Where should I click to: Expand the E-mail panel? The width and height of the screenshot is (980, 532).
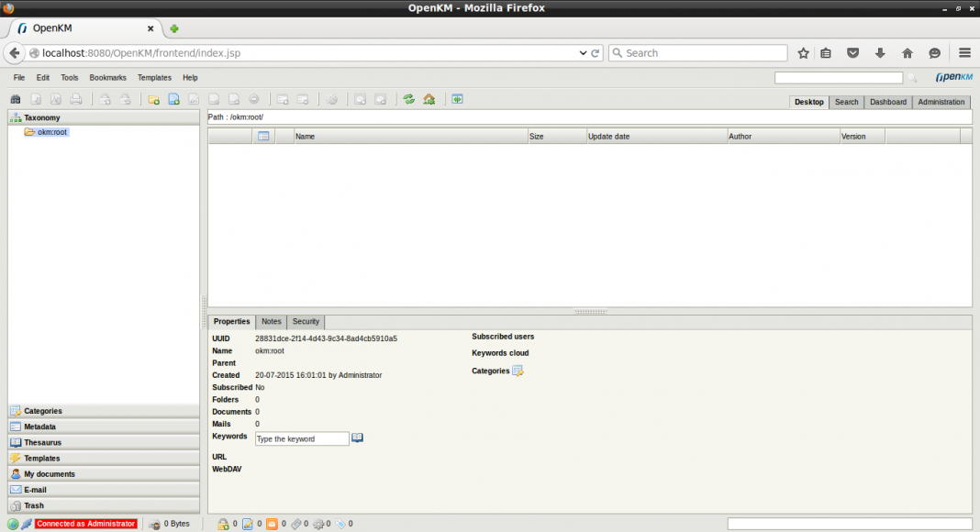[x=104, y=490]
